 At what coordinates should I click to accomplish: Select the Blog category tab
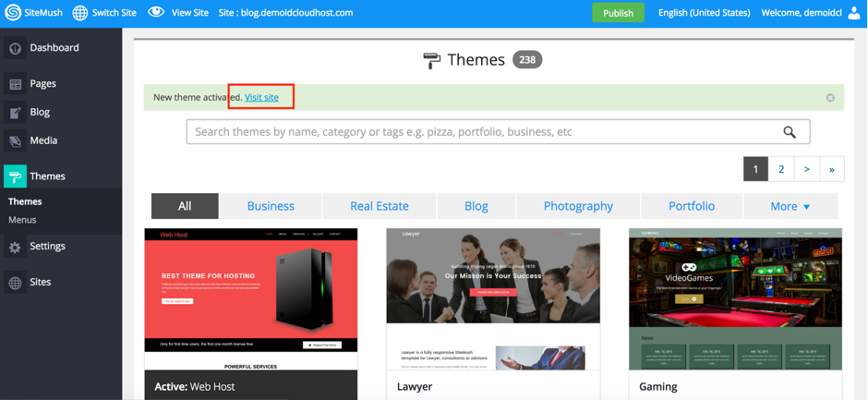tap(476, 206)
